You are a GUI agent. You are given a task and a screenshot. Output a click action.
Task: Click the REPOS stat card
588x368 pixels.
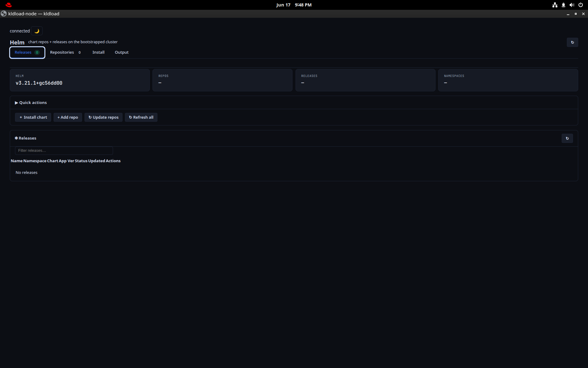[222, 80]
